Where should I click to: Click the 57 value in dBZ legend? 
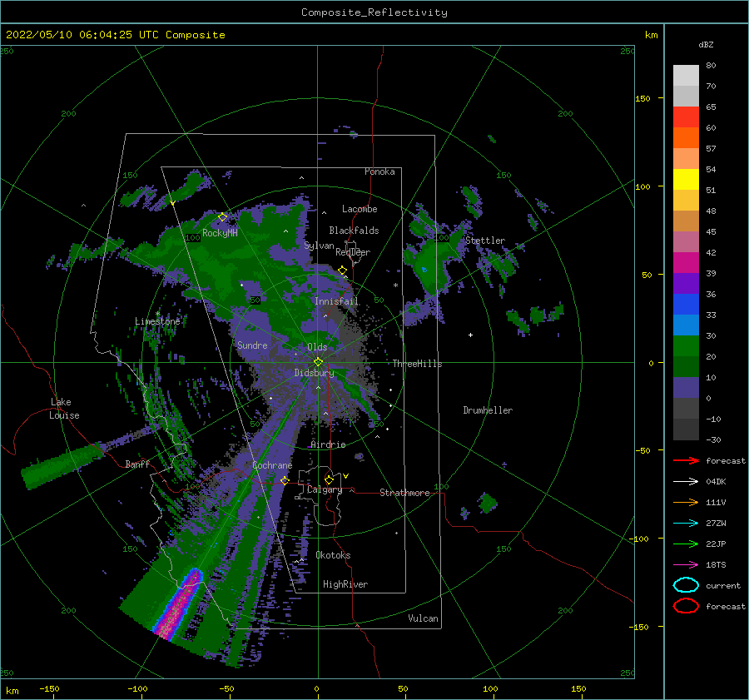click(711, 149)
